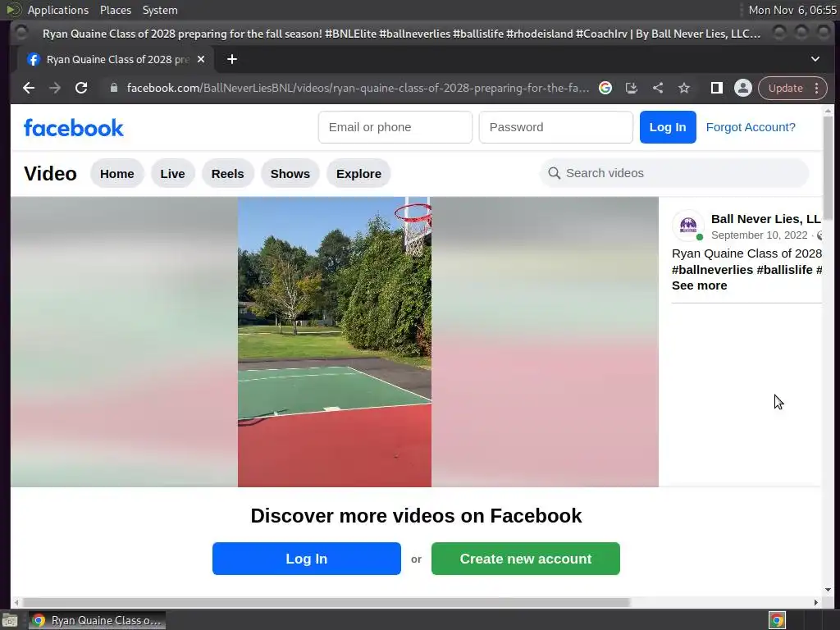840x630 pixels.
Task: Select the Ryan Quaine Class tab title
Action: [x=118, y=59]
